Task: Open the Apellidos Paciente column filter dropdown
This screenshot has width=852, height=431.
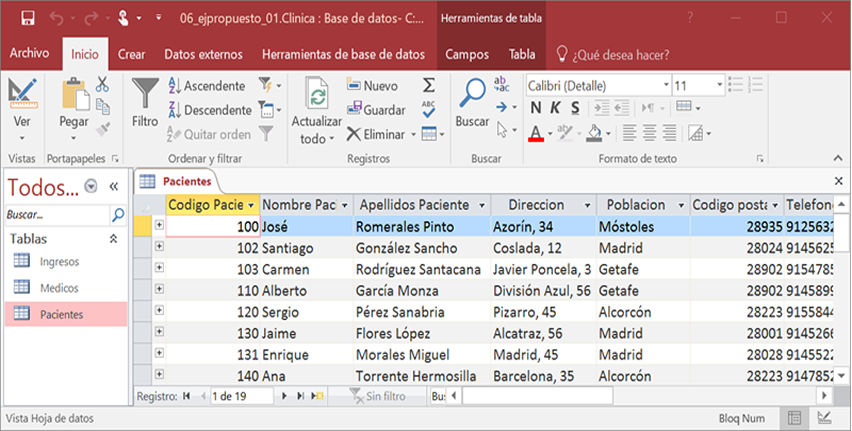Action: (x=481, y=205)
